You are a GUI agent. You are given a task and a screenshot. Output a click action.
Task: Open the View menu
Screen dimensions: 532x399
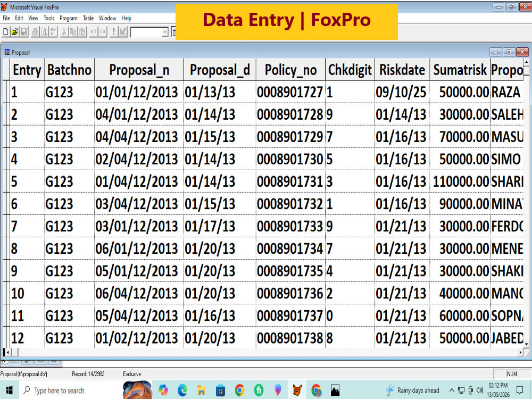33,18
